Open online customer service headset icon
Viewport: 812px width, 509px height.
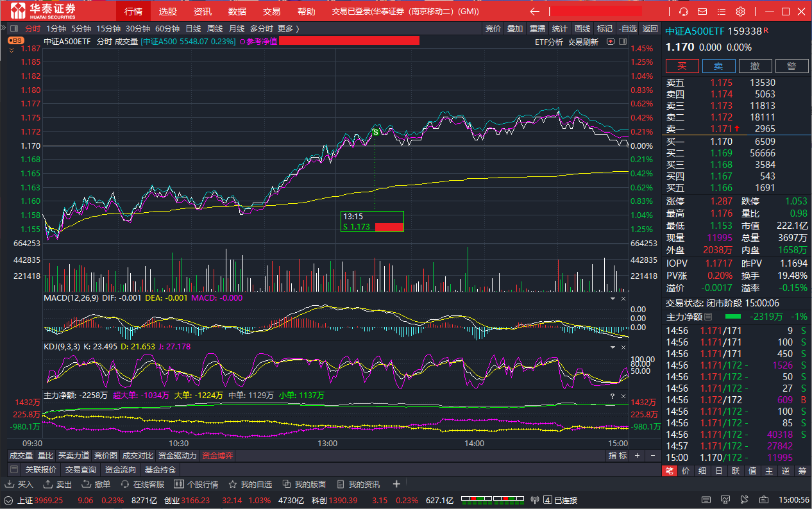pyautogui.click(x=684, y=12)
